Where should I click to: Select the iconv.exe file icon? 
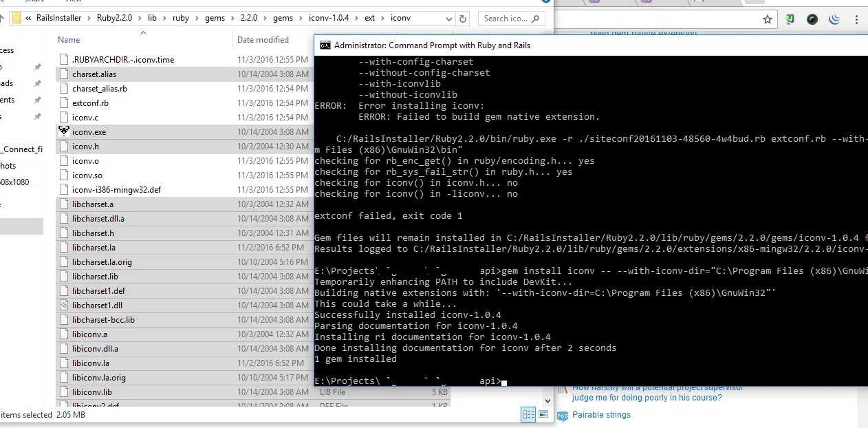click(63, 131)
